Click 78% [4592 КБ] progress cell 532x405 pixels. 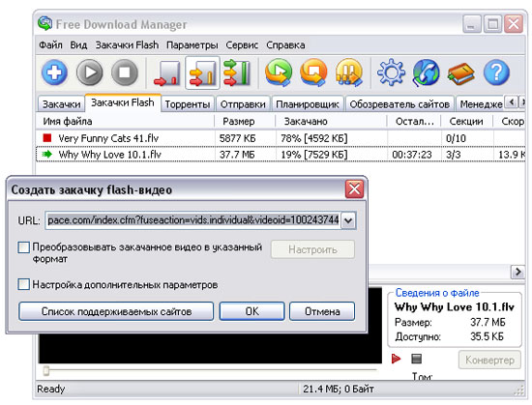[x=313, y=138]
